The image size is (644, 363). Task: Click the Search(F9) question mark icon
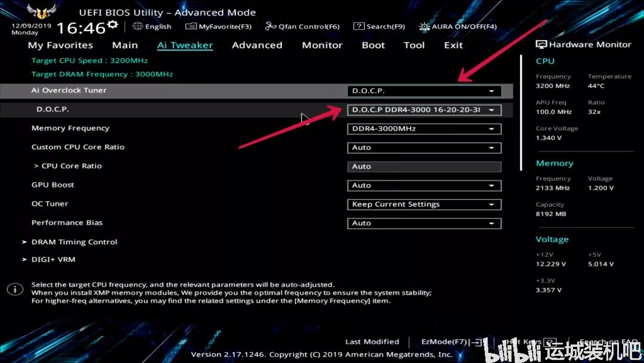(x=358, y=26)
